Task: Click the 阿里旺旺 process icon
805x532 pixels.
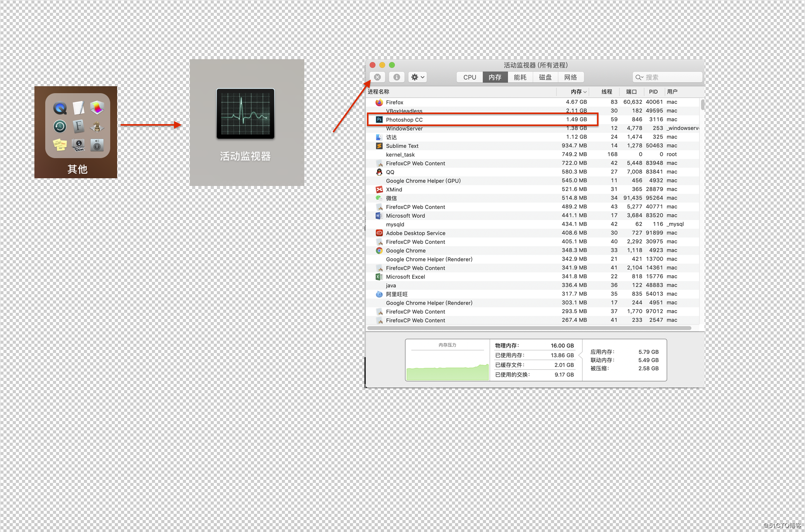Action: pyautogui.click(x=379, y=294)
